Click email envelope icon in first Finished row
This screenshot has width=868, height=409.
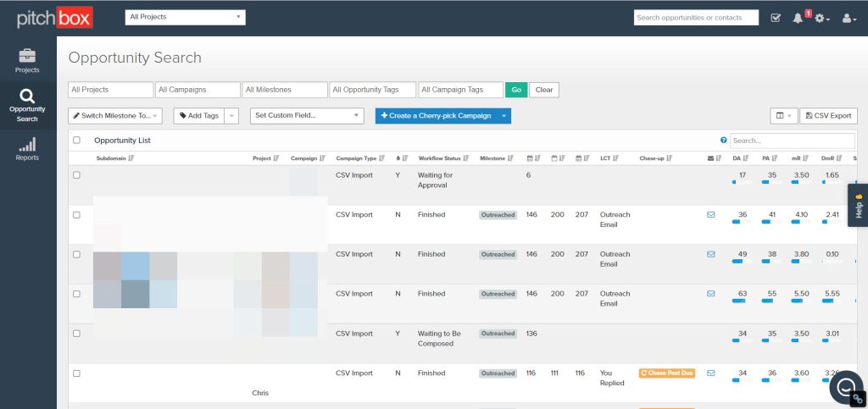coord(710,215)
